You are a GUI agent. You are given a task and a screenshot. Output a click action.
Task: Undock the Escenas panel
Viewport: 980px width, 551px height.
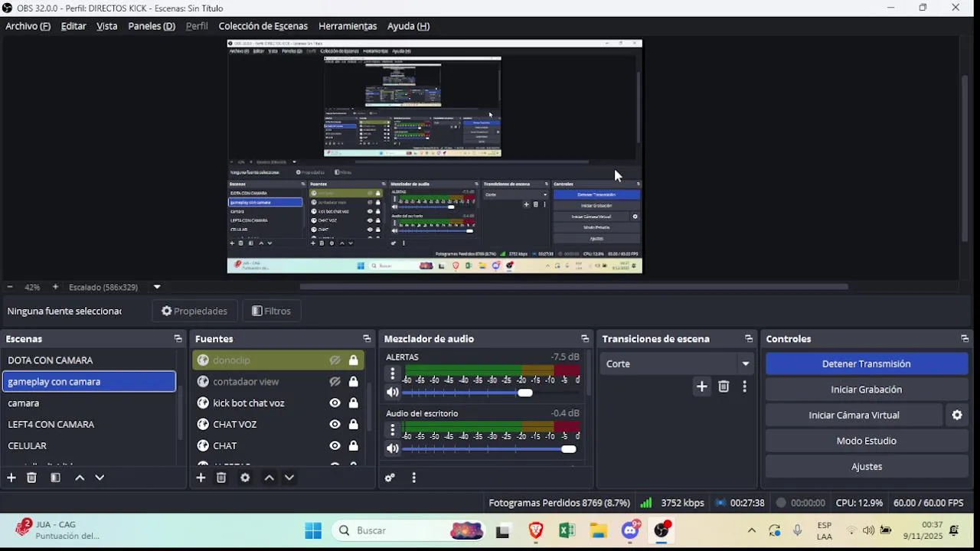click(178, 338)
